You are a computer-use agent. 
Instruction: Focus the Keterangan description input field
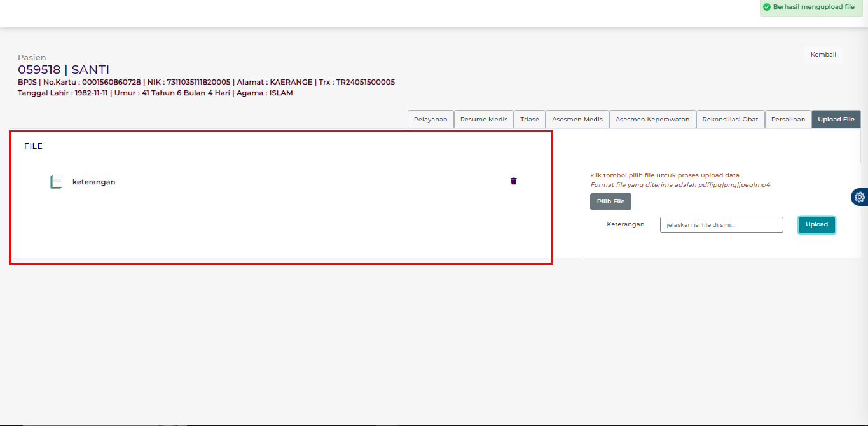coord(721,224)
